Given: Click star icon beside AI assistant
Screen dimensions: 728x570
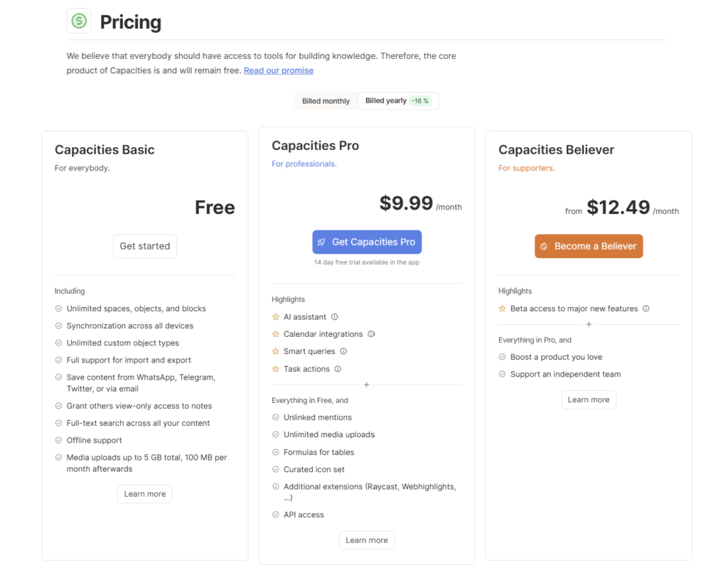Looking at the screenshot, I should point(276,317).
